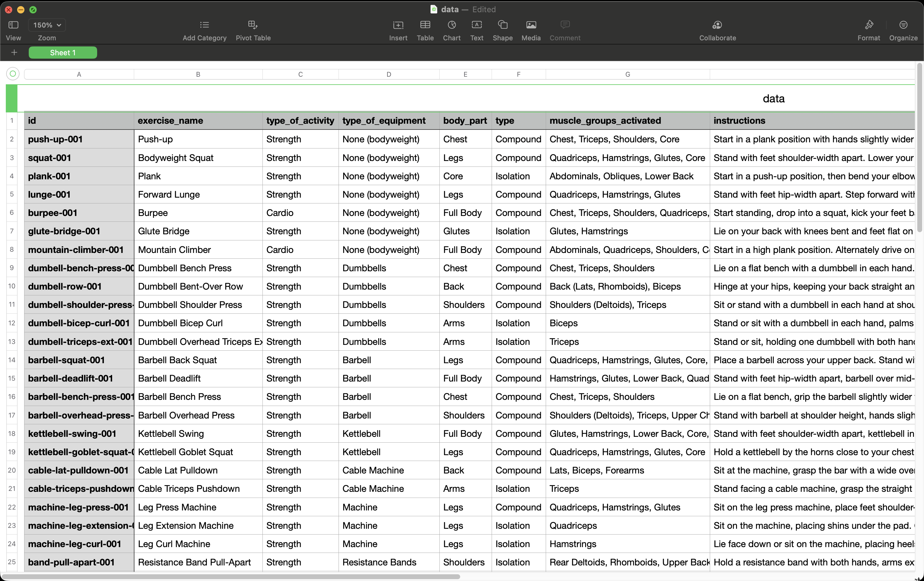Click the horizontal scrollbar at bottom
The image size is (924, 581).
[x=231, y=576]
